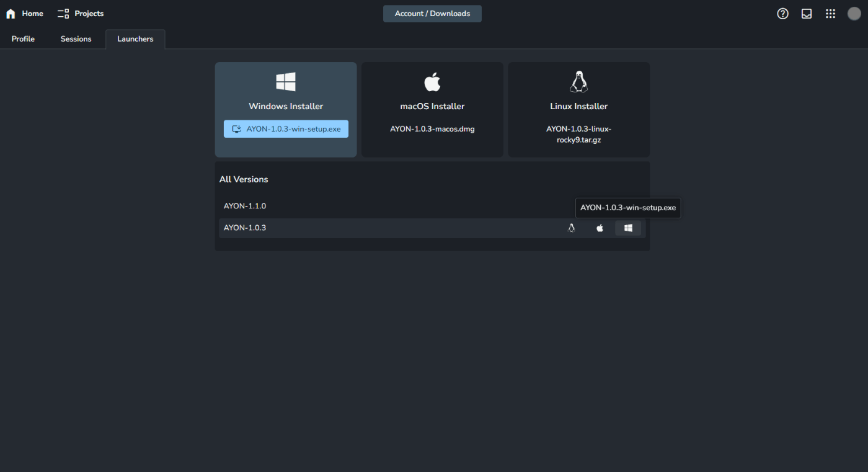This screenshot has width=868, height=472.
Task: Click the Linux Installer heading
Action: 578,106
